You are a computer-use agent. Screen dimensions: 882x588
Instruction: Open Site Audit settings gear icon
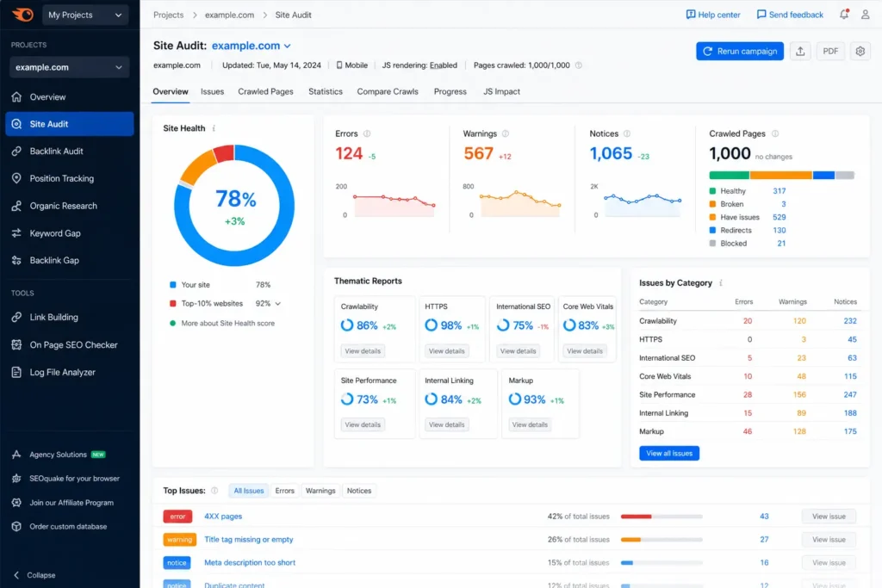point(860,51)
